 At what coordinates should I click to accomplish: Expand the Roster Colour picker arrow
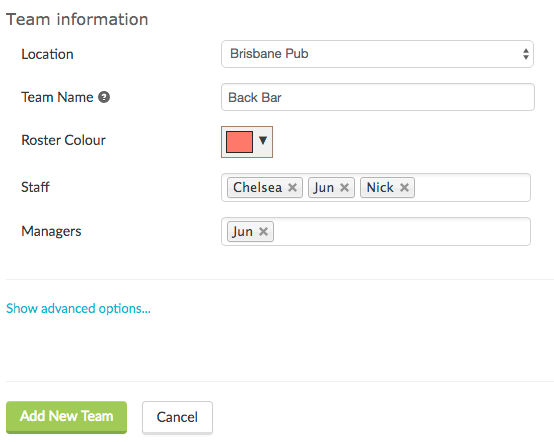point(263,140)
